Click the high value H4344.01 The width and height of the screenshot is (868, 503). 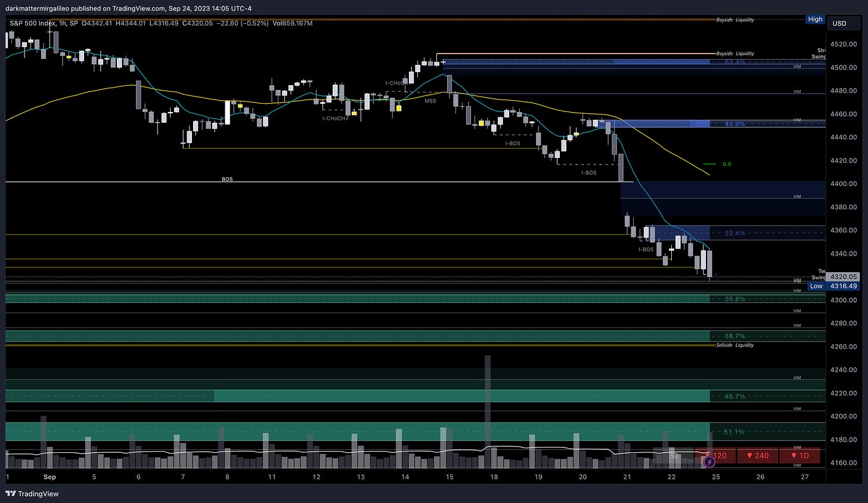coord(131,23)
